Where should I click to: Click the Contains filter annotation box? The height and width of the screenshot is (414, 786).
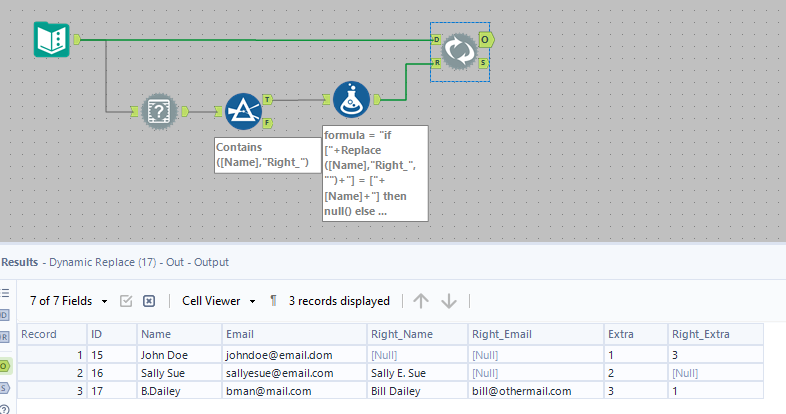click(268, 155)
